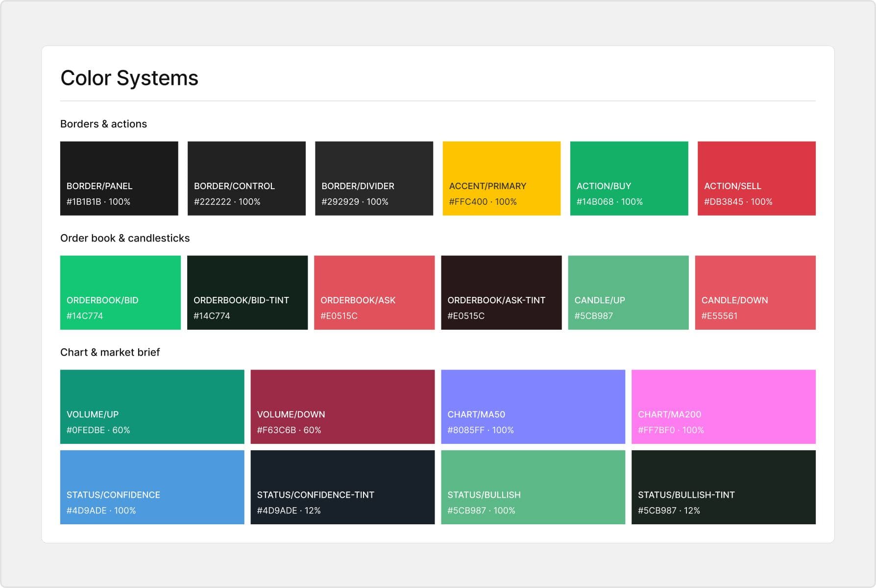
Task: Select the green ACTION/BUY swatch
Action: tap(629, 178)
